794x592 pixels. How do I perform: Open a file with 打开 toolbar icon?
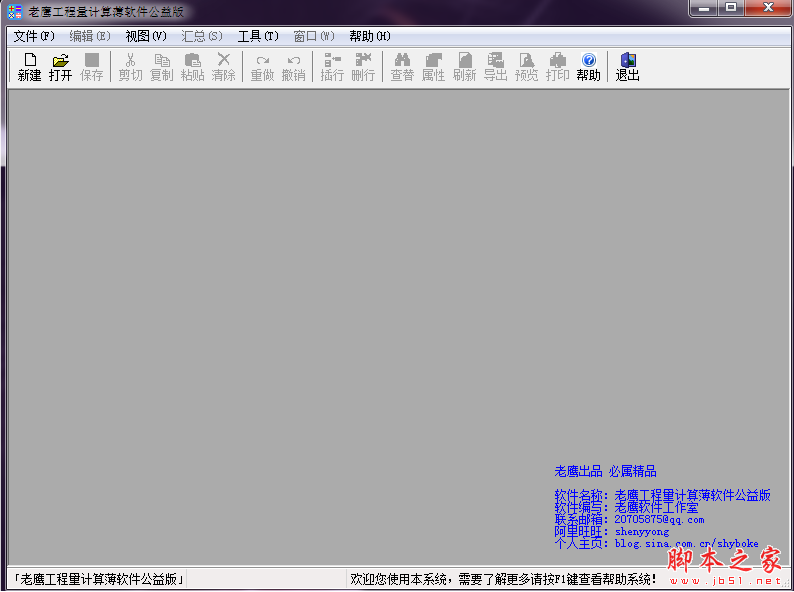60,67
